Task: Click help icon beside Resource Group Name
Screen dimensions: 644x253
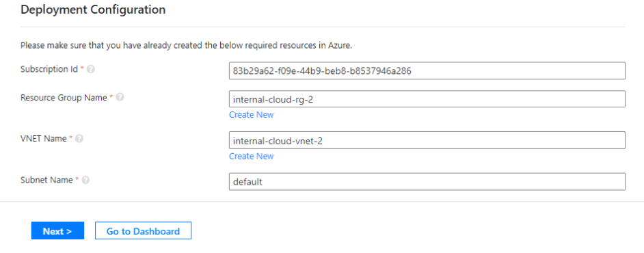Action: pyautogui.click(x=120, y=97)
